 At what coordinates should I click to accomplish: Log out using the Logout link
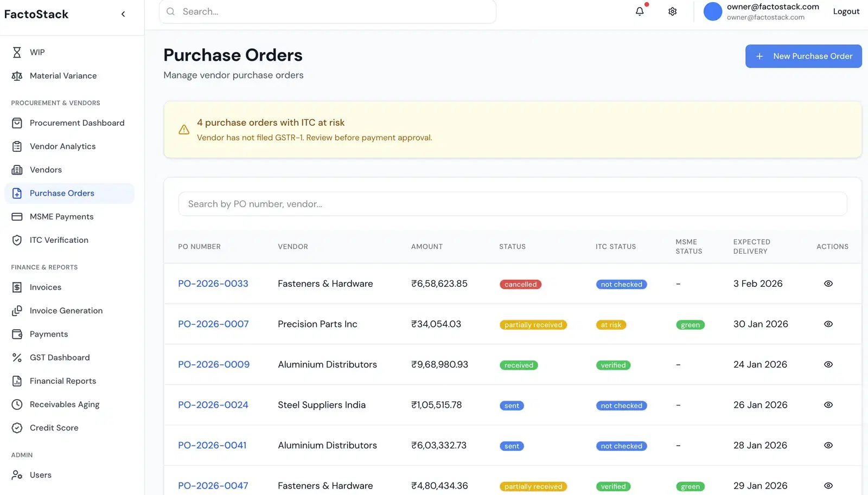coord(846,11)
